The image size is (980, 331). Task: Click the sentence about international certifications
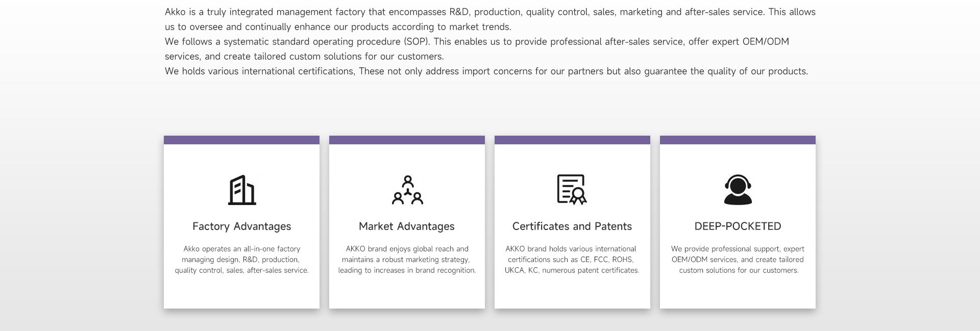(x=486, y=71)
